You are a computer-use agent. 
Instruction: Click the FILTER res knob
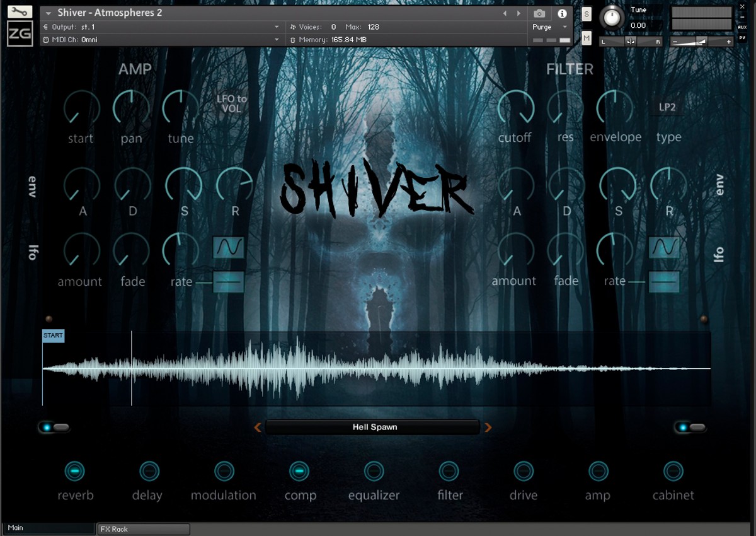coord(566,108)
